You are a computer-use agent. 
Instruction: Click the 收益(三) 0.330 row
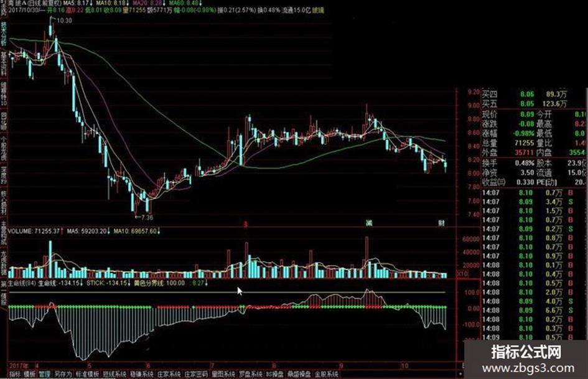pos(508,182)
